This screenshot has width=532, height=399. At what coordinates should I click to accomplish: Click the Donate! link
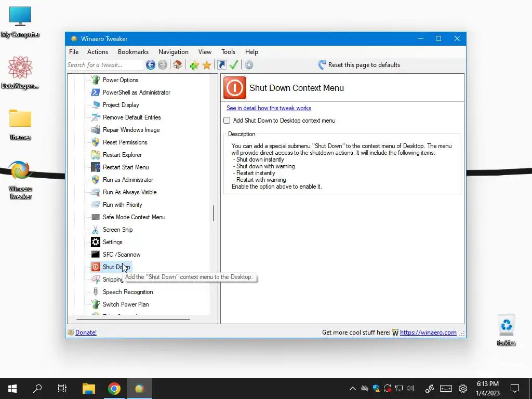86,332
